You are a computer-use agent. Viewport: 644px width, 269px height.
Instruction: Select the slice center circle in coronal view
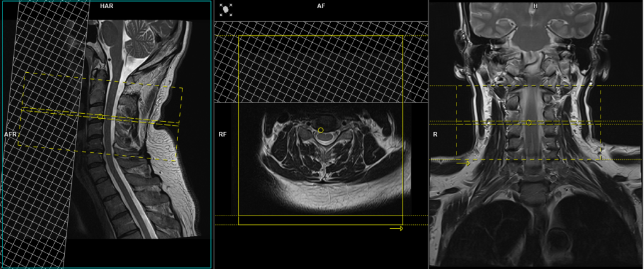(528, 123)
